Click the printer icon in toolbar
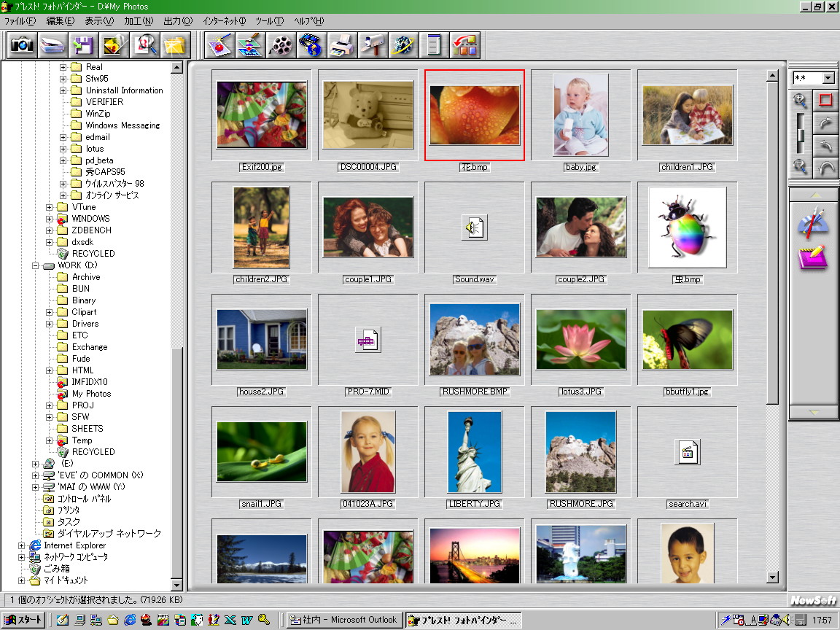 click(x=341, y=45)
